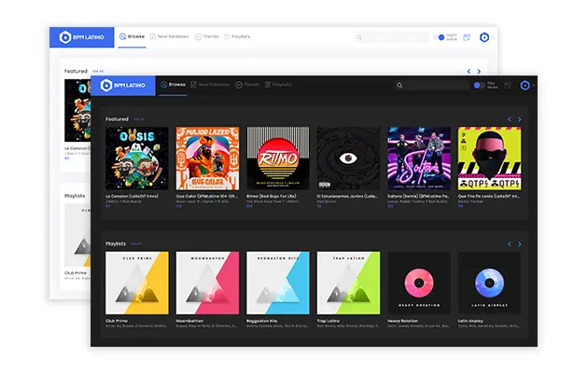
Task: Click the BPM Latino logo in dark window
Action: click(123, 85)
